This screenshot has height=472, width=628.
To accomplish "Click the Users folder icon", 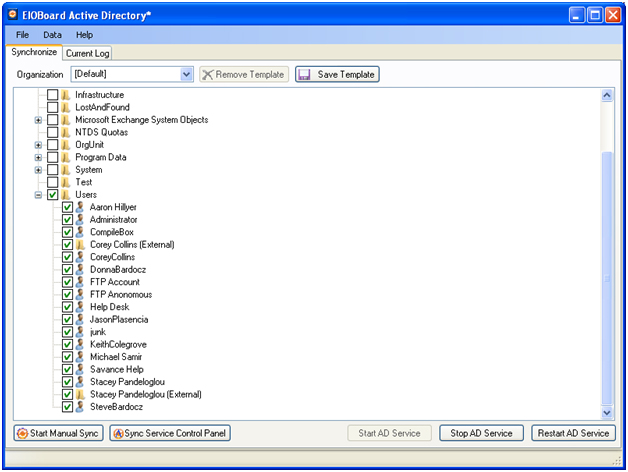I will [66, 195].
